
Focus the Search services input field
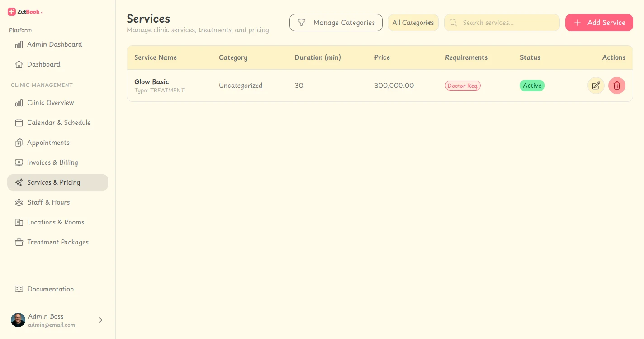point(502,23)
